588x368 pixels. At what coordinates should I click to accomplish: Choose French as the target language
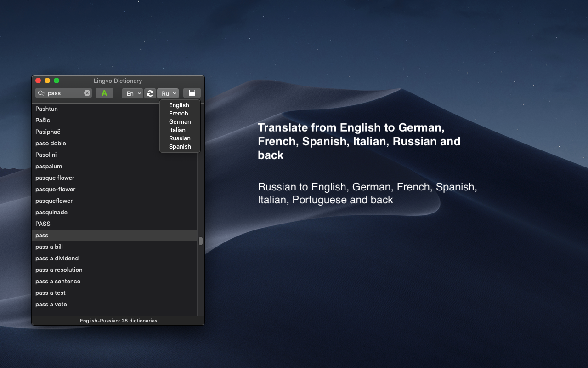click(x=179, y=114)
